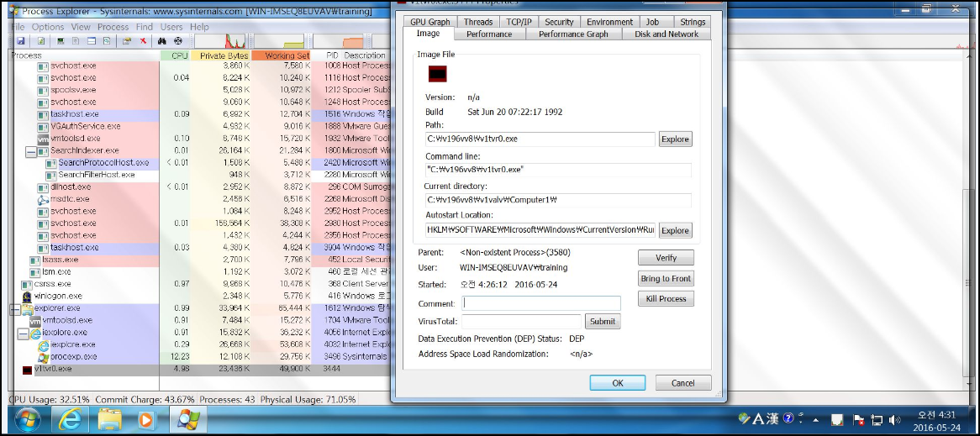The height and width of the screenshot is (436, 980).
Task: Sort by the Working Set column header
Action: (282, 55)
